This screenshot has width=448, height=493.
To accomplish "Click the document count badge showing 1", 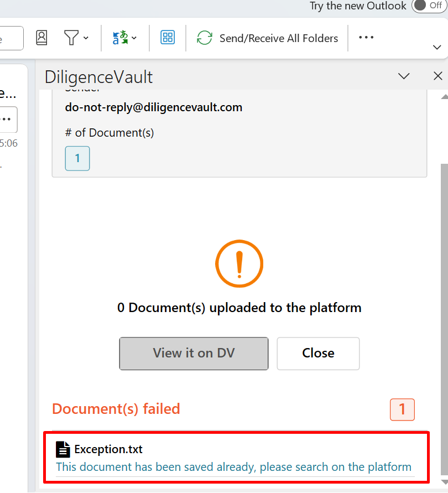I will [x=77, y=158].
